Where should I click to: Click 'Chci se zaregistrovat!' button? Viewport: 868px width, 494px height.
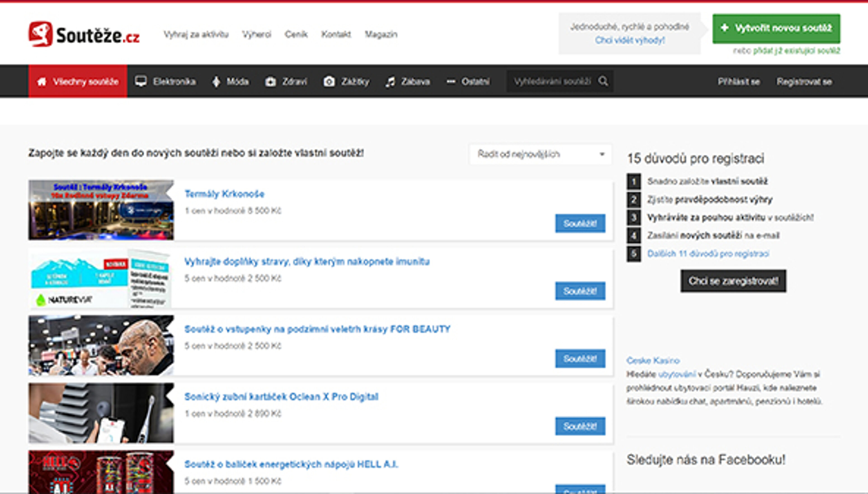tap(733, 281)
